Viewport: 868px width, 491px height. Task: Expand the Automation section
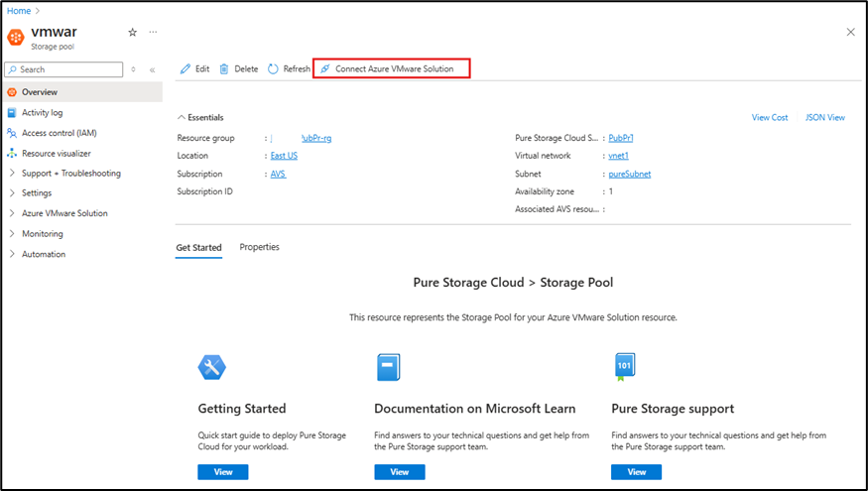(x=12, y=254)
